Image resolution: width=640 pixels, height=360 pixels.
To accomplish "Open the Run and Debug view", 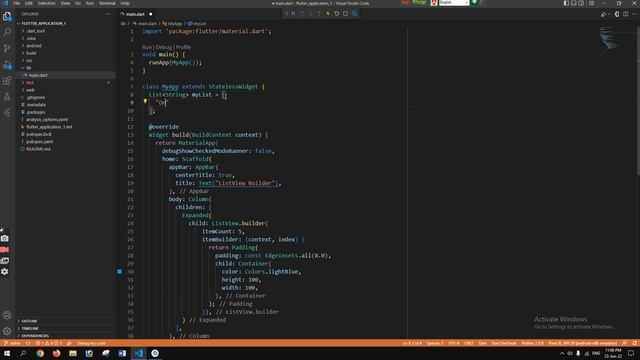I will click(x=7, y=64).
